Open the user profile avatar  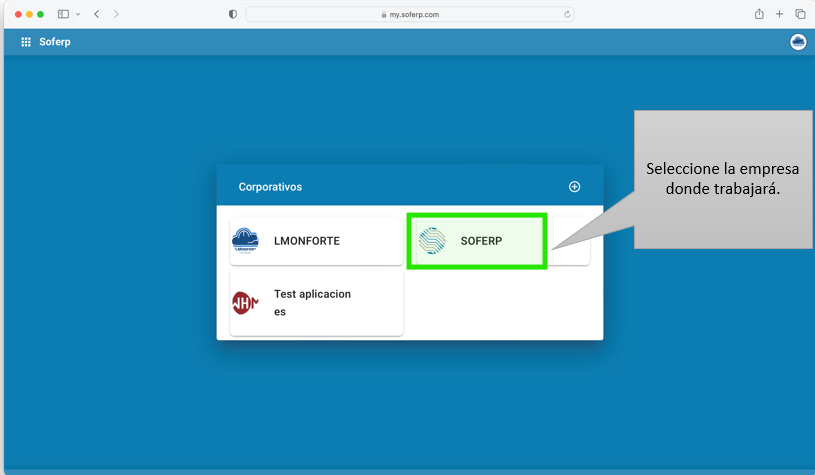(798, 42)
